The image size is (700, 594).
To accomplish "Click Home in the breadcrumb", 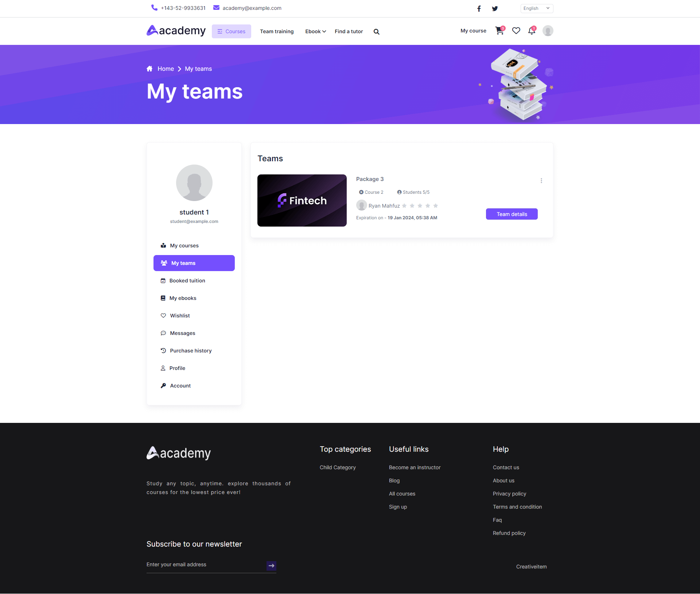I will click(166, 69).
